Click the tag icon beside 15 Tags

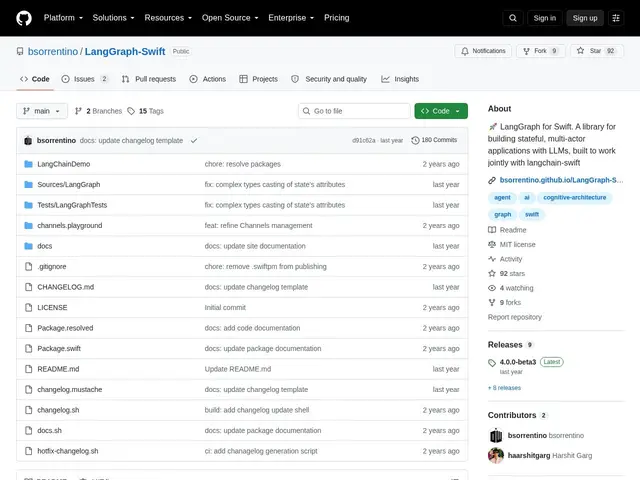(x=131, y=111)
